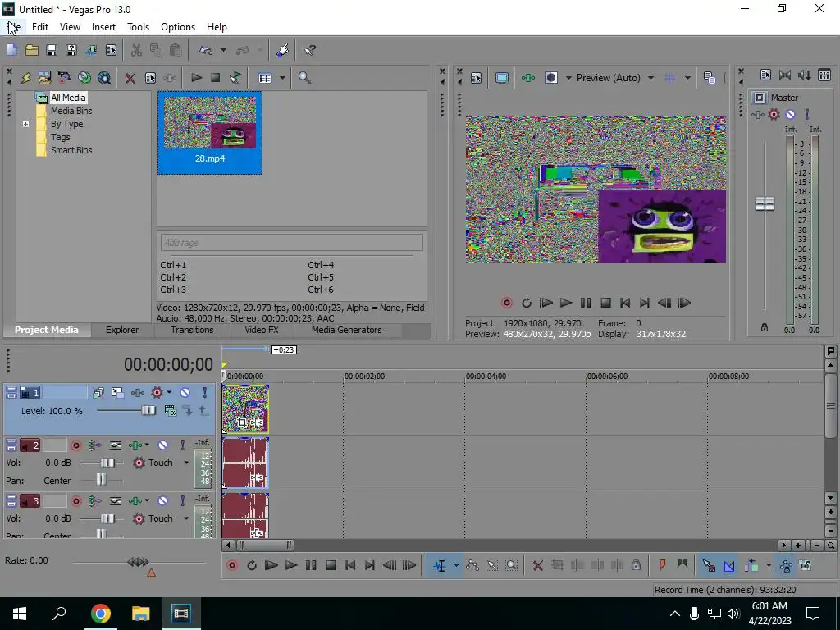The image size is (840, 630).
Task: Click the Undo arrow in the main toolbar
Action: [206, 50]
